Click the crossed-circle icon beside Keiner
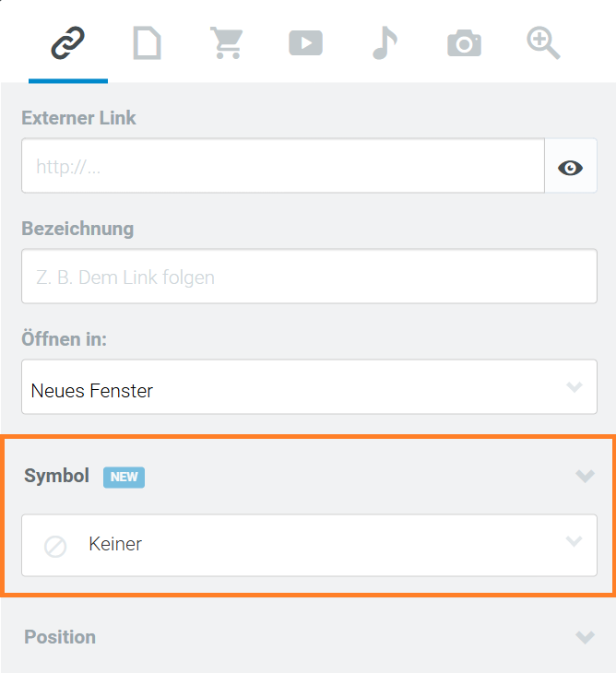Screen dimensions: 616x673 55,547
